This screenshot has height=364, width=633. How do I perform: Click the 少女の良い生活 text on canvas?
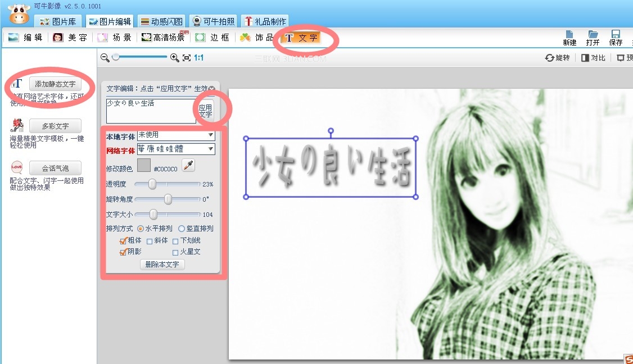(332, 166)
